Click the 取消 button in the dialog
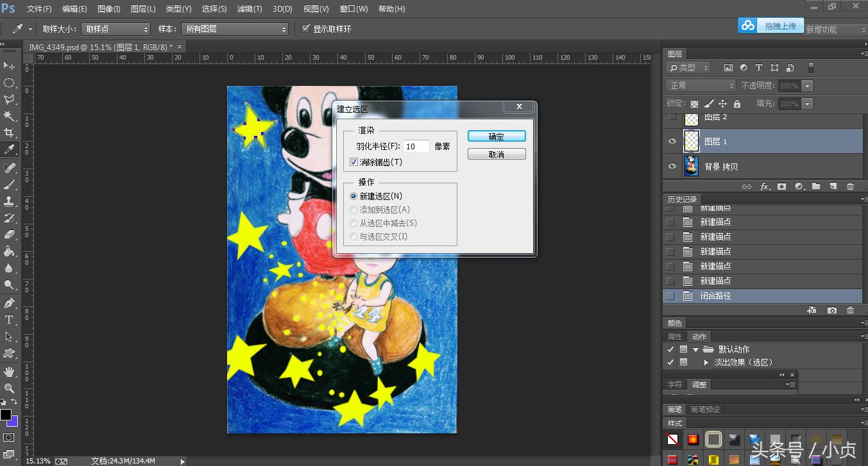 point(496,153)
